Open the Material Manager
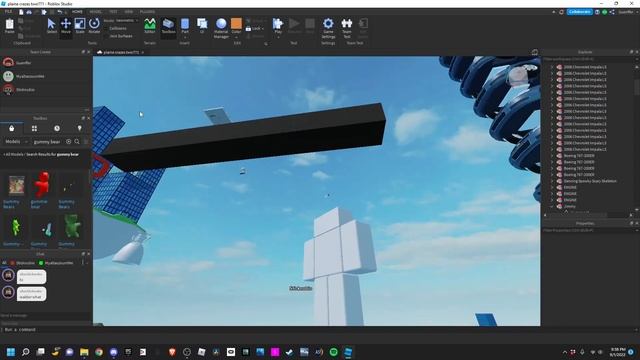The height and width of the screenshot is (360, 640). tap(221, 28)
